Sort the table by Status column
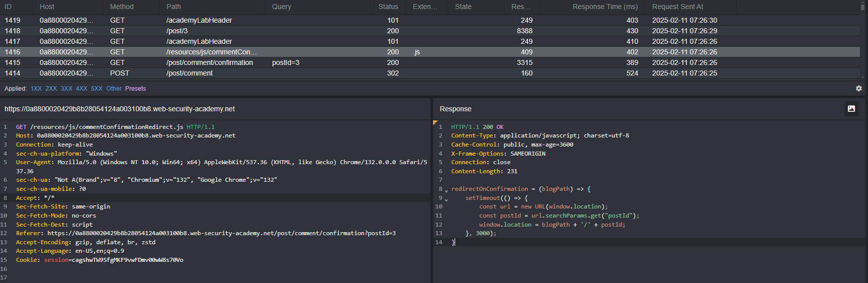This screenshot has width=868, height=283. pos(388,7)
